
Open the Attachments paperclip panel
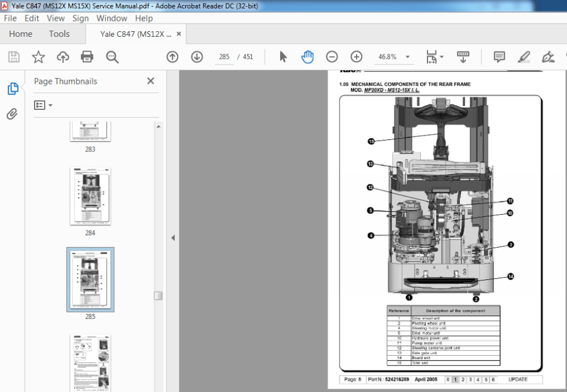(12, 114)
